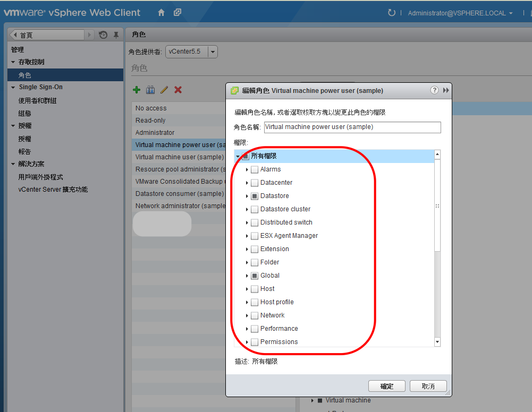Image resolution: width=532 pixels, height=412 pixels.
Task: Open 組態 under Single Sign-On
Action: click(x=24, y=114)
